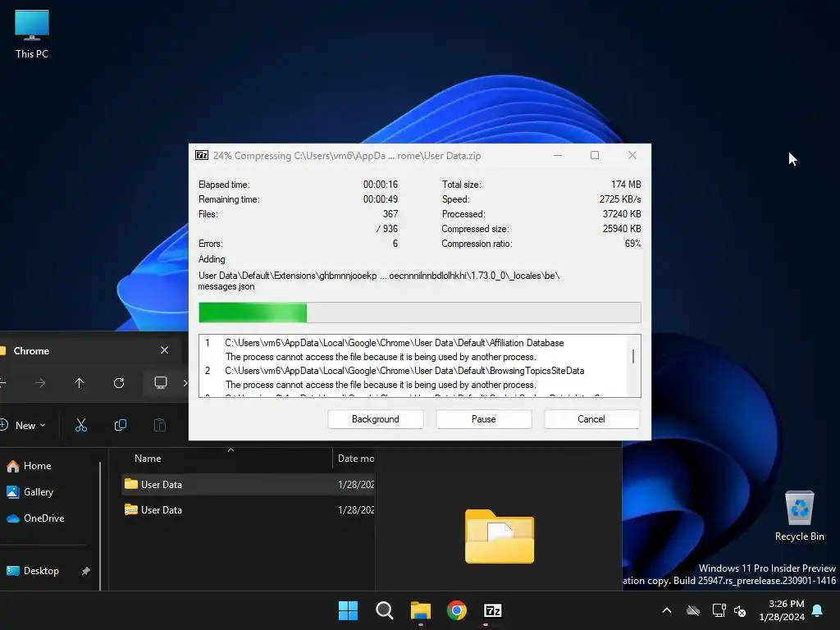Select the Chrome tab in File Explorer

85,351
